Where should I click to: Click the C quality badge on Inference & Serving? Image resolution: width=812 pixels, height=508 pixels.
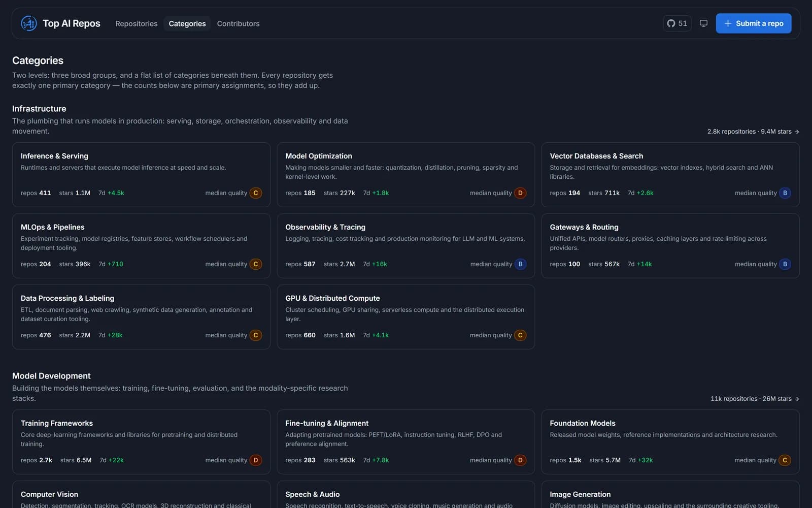(x=256, y=193)
